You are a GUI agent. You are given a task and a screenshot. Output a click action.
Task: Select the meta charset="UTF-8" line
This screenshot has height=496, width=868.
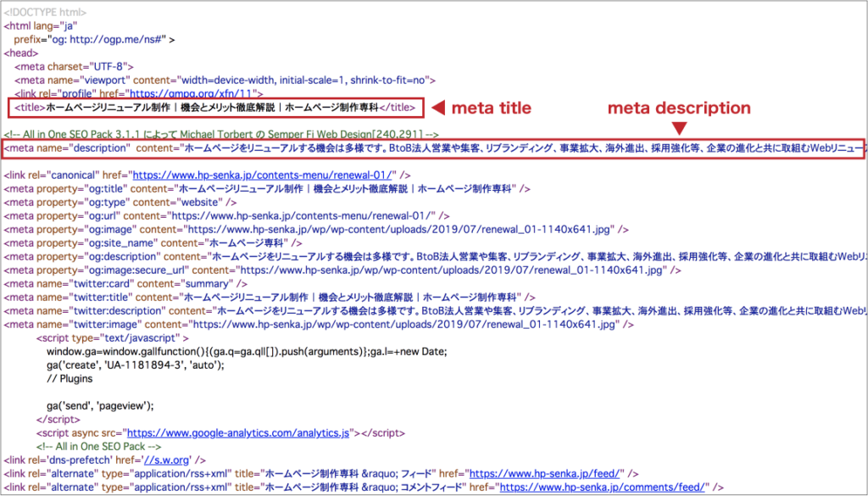click(75, 66)
